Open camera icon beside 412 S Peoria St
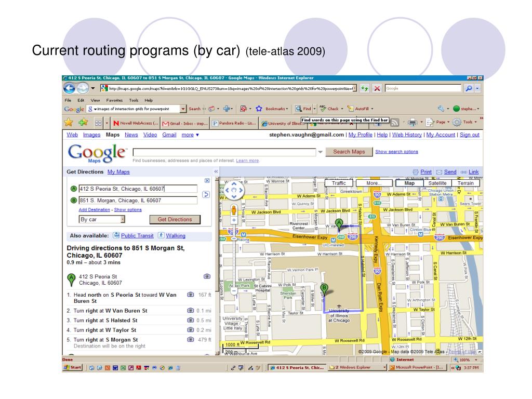This screenshot has height=399, width=532. coord(207,276)
